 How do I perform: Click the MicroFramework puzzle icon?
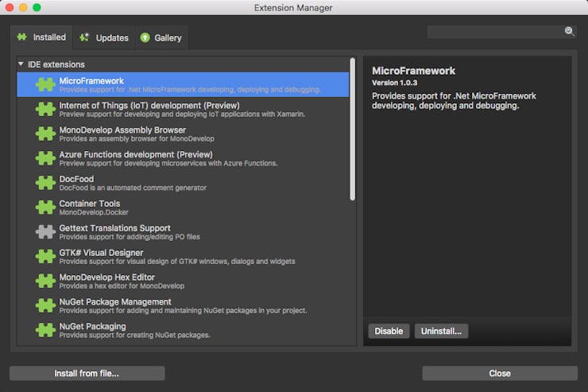click(45, 85)
